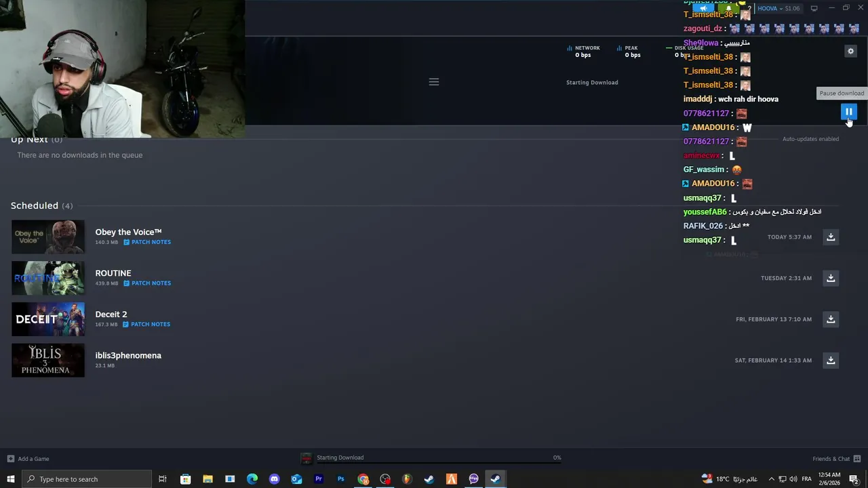Open Deceit 2 game thumbnail
The width and height of the screenshot is (868, 488).
click(x=48, y=319)
